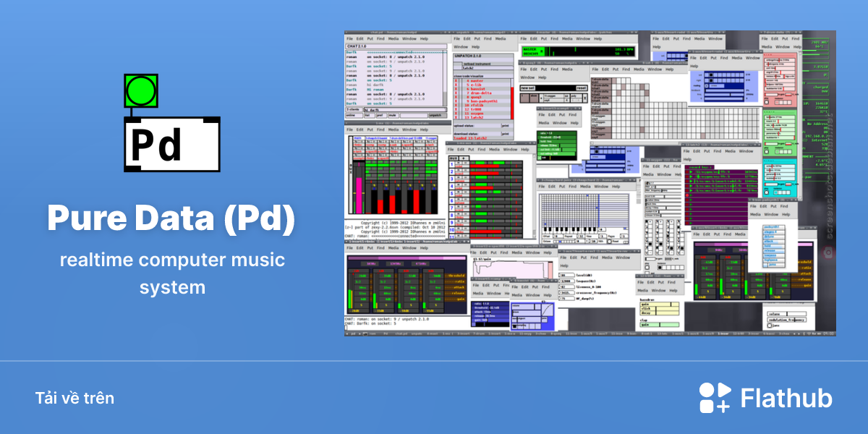Click the 6734Hz band in compressor window
This screenshot has height=434, width=868.
point(420,264)
